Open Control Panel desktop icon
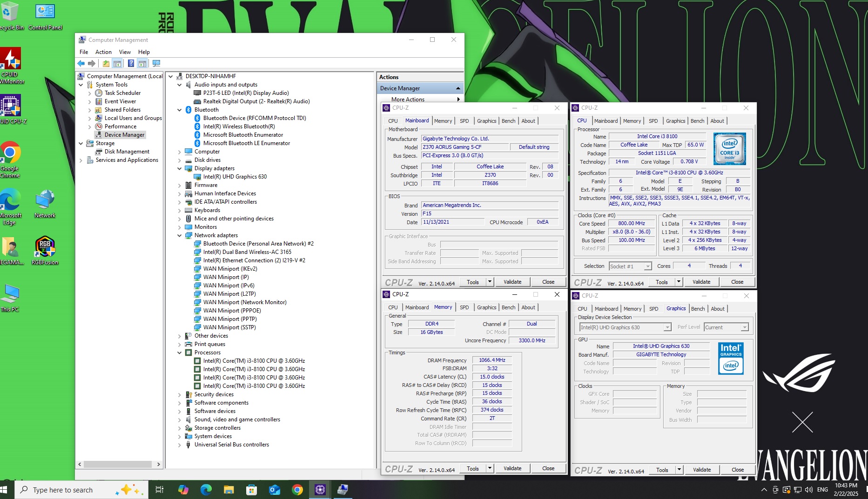Screen dimensions: 868x499 pos(45,17)
